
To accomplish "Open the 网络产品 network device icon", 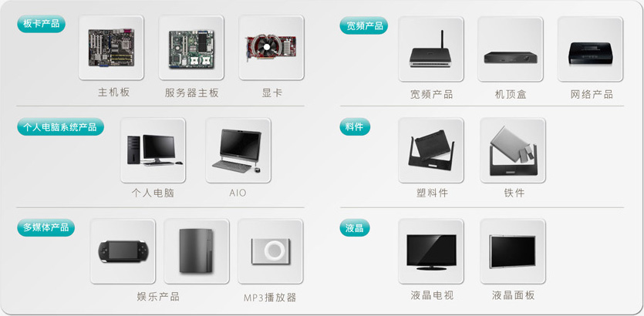I will click(x=590, y=49).
